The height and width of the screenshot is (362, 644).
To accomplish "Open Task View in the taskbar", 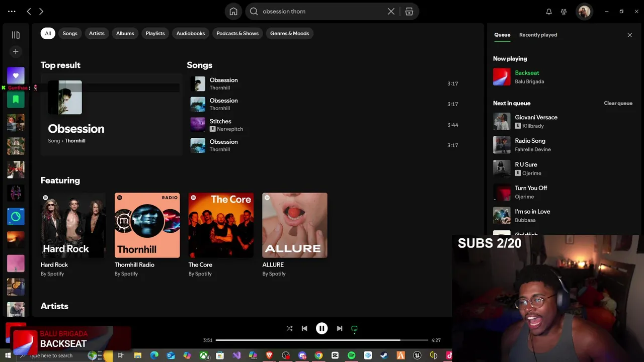I will 121,355.
